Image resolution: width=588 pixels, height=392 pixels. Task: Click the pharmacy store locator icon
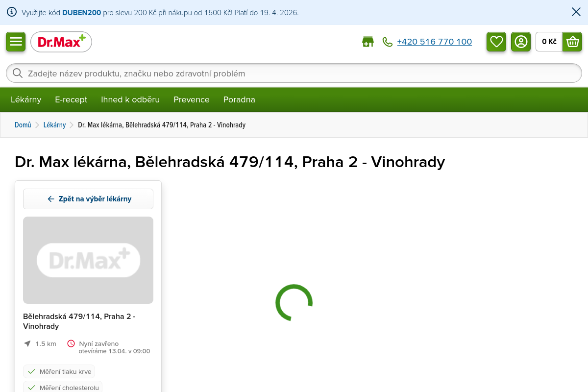(x=367, y=42)
